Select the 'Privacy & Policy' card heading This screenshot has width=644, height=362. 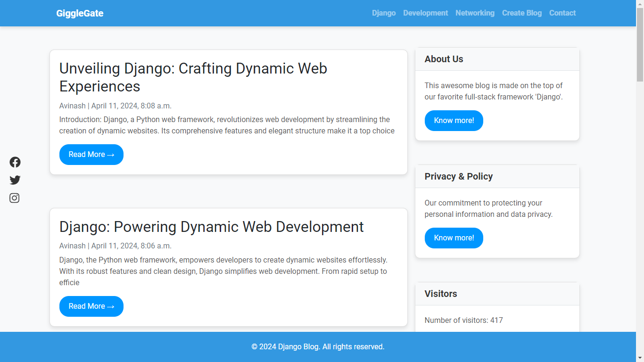coord(459,176)
